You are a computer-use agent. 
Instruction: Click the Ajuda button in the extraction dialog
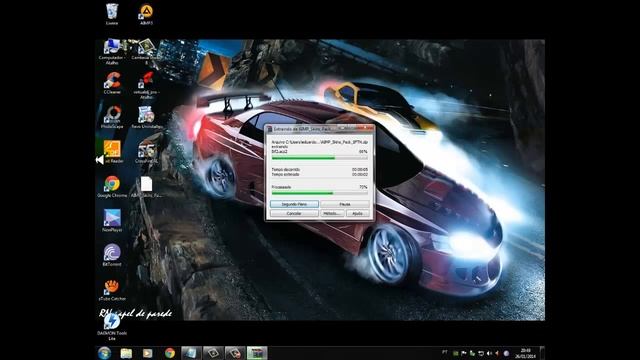point(357,213)
